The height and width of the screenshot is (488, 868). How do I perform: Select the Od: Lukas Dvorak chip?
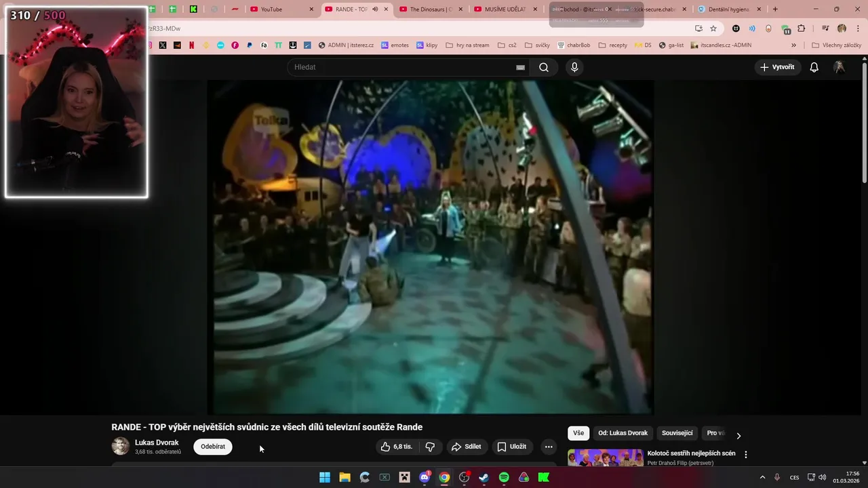(x=623, y=433)
